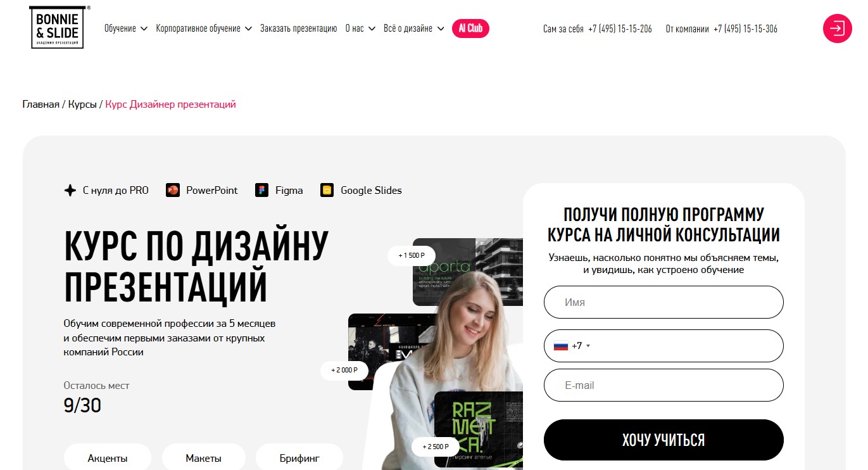This screenshot has height=470, width=868.
Task: Click the PowerPoint icon
Action: coord(173,190)
